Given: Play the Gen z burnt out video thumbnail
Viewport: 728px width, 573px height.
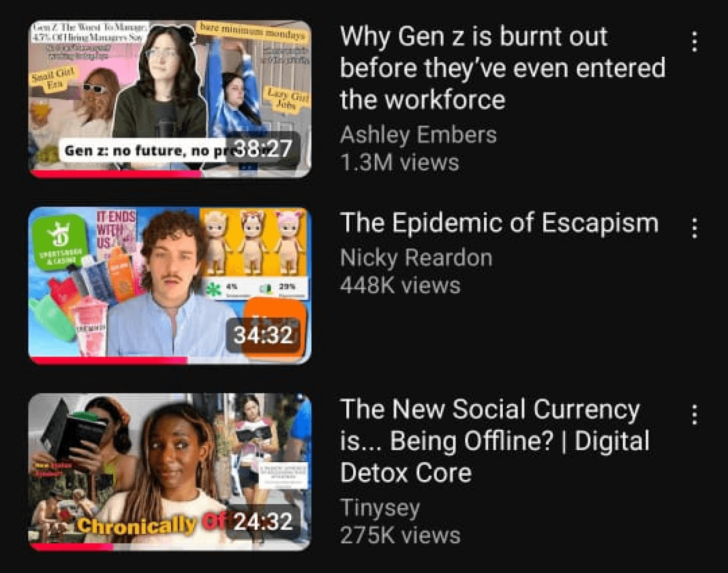Looking at the screenshot, I should [169, 99].
